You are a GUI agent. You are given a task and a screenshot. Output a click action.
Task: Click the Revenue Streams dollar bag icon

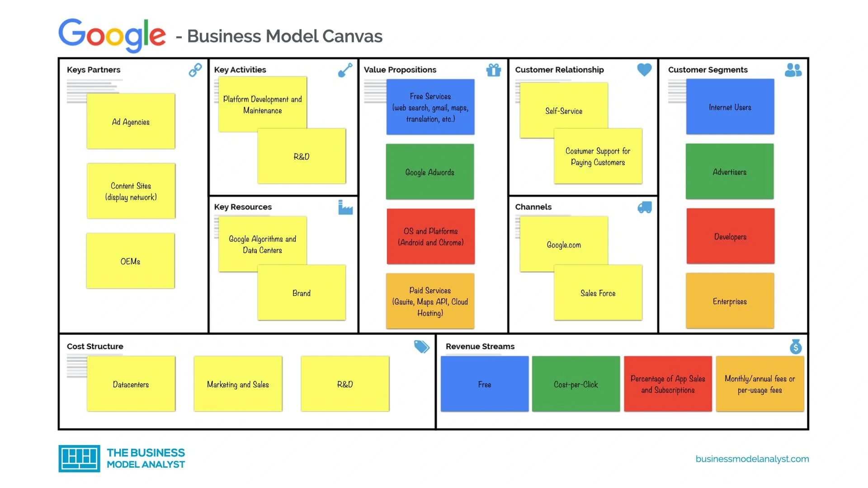tap(796, 347)
